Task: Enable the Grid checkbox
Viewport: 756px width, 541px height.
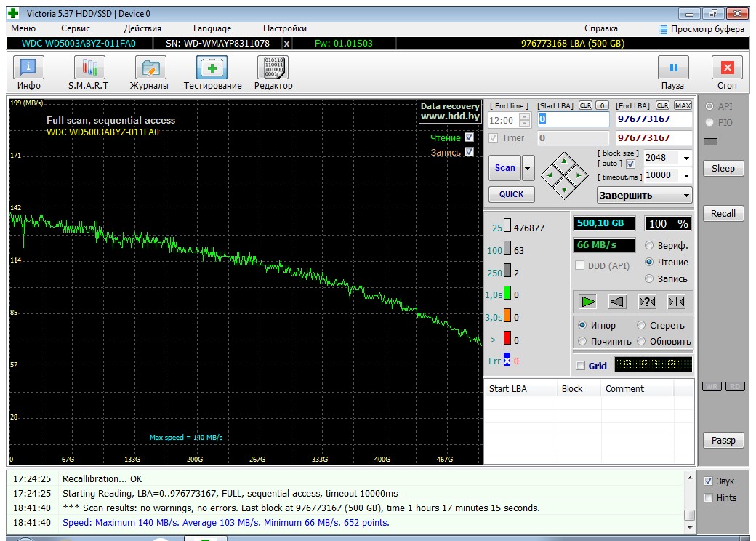Action: coord(581,366)
